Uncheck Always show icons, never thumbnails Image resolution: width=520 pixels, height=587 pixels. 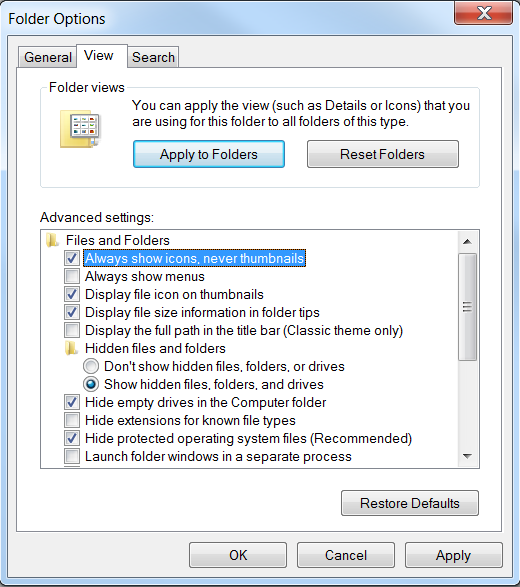tap(72, 258)
